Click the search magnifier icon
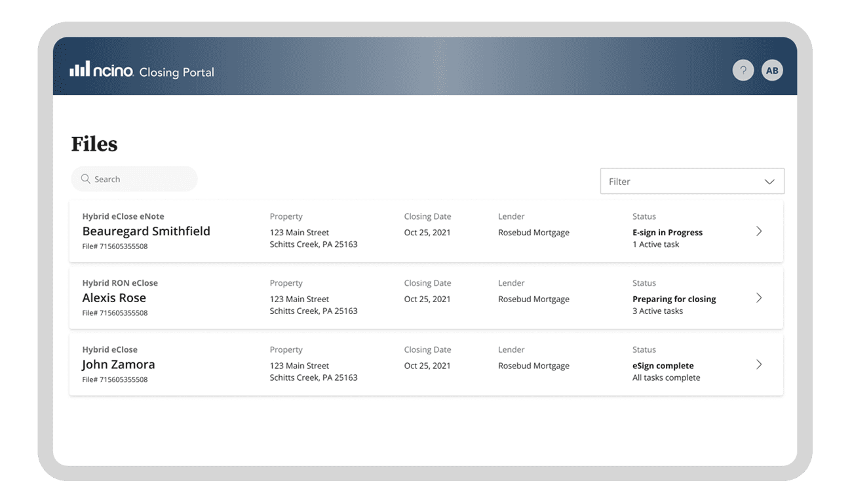The width and height of the screenshot is (852, 504). (x=85, y=178)
